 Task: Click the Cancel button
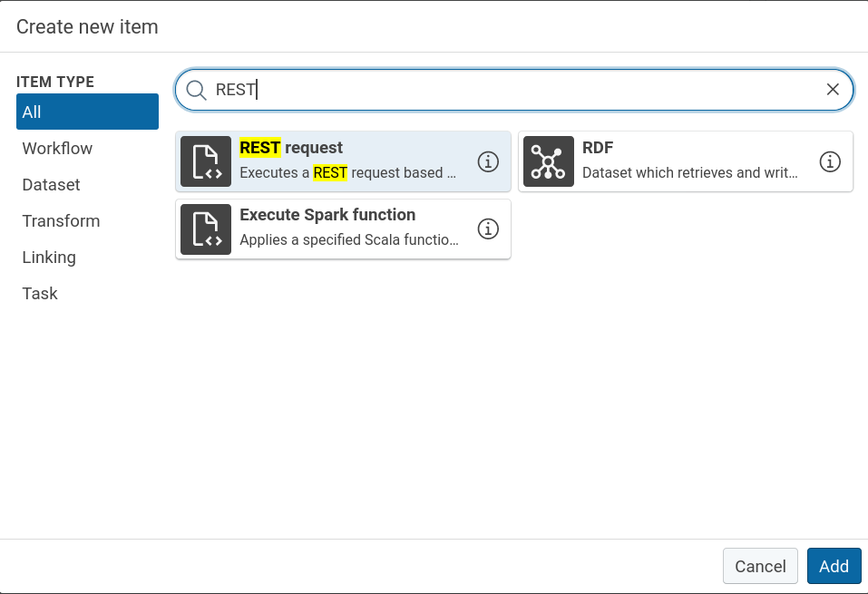pos(760,565)
